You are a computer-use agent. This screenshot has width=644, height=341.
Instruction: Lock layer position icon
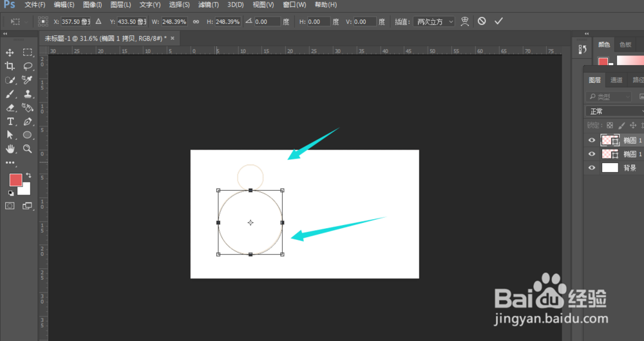point(633,126)
